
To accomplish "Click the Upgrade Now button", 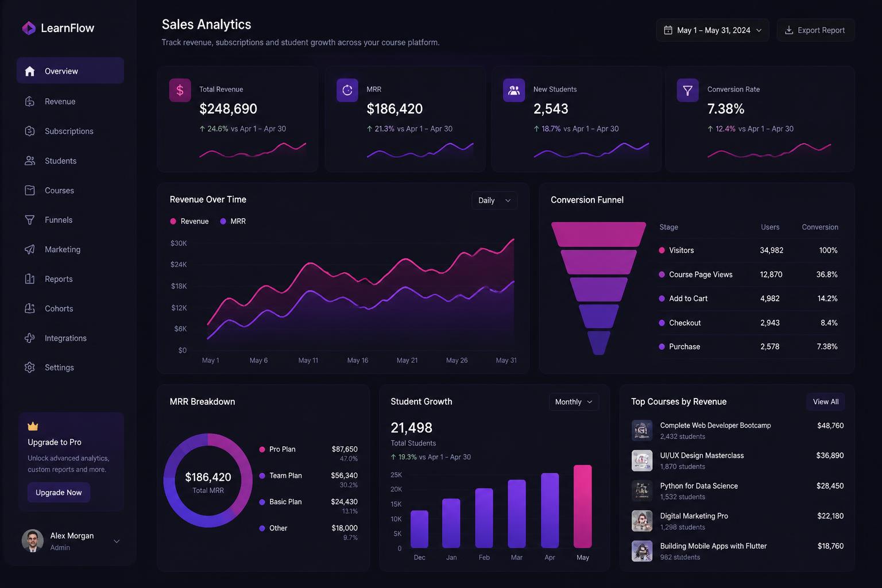I will click(x=59, y=493).
